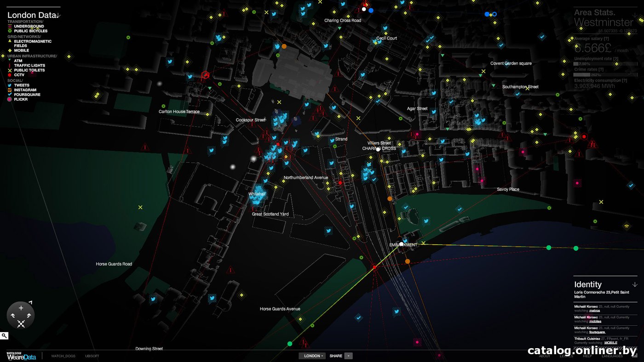This screenshot has width=644, height=362.
Task: Open the Ubisoft menu item
Action: (92, 356)
